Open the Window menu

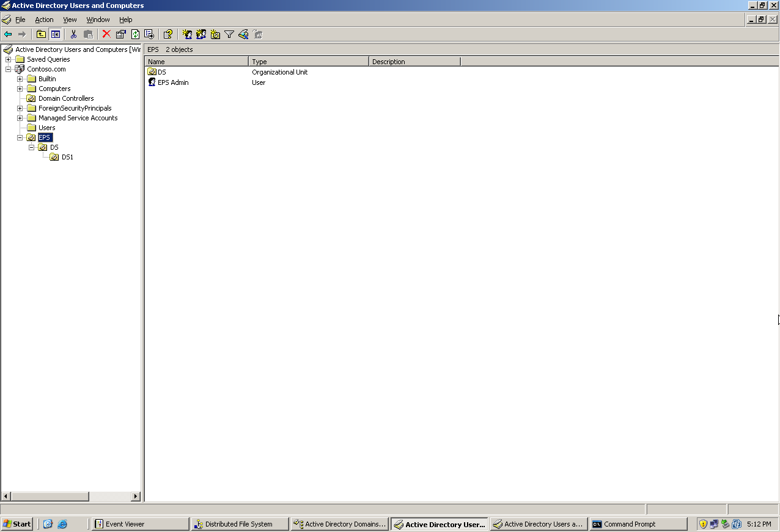[98, 20]
